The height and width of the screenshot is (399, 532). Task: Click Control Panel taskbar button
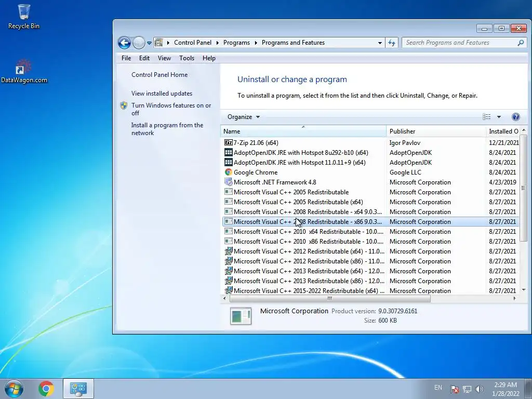[x=78, y=389]
